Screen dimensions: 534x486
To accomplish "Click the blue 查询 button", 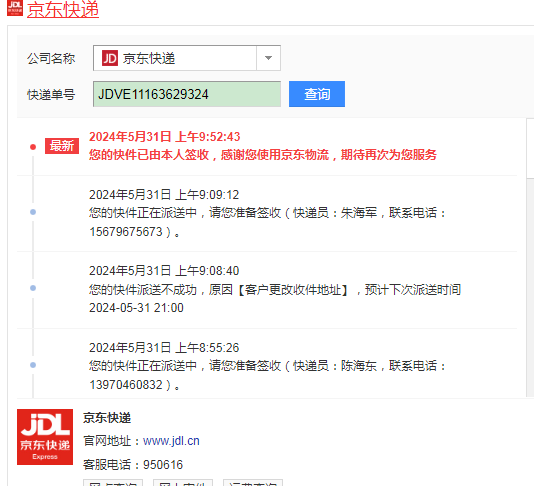I will pos(317,94).
